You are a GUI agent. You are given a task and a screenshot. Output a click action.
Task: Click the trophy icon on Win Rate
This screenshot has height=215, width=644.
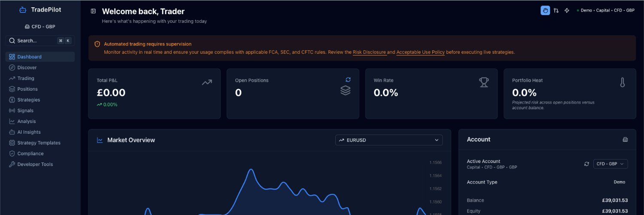pos(484,82)
